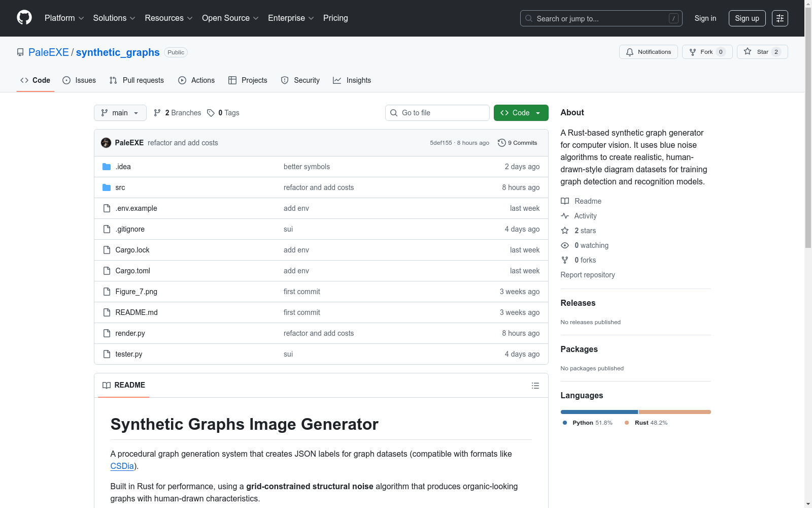812x508 pixels.
Task: Select the Code repository tab
Action: pyautogui.click(x=36, y=80)
